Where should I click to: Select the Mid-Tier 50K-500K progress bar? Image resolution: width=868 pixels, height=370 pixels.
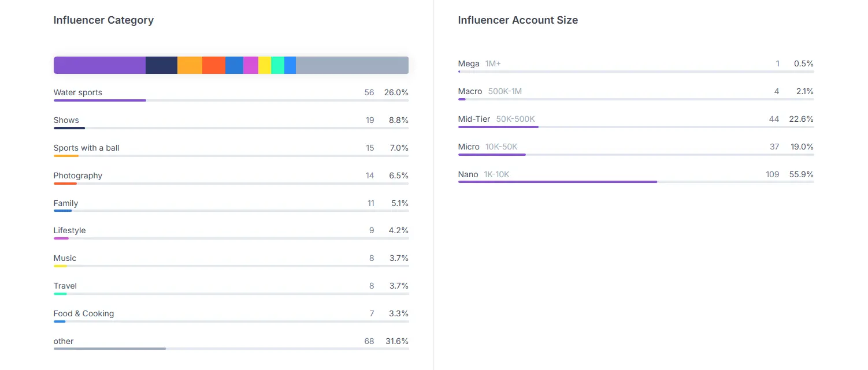(636, 127)
